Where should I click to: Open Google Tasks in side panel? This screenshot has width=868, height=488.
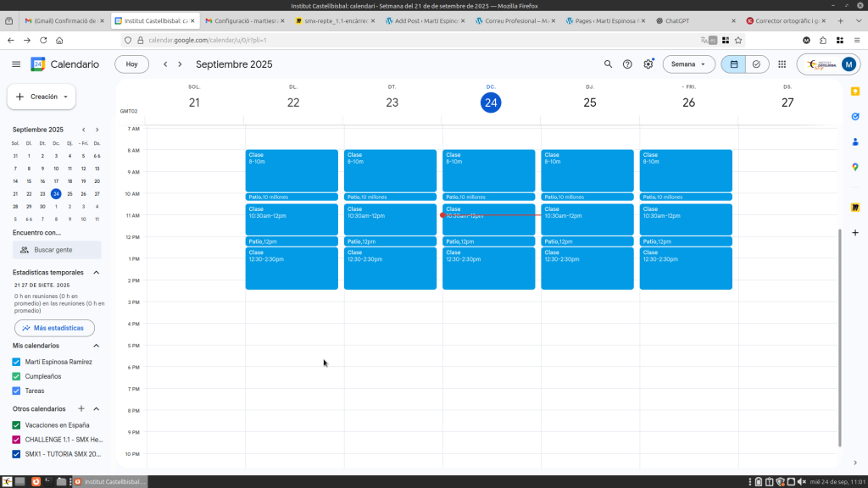point(855,117)
